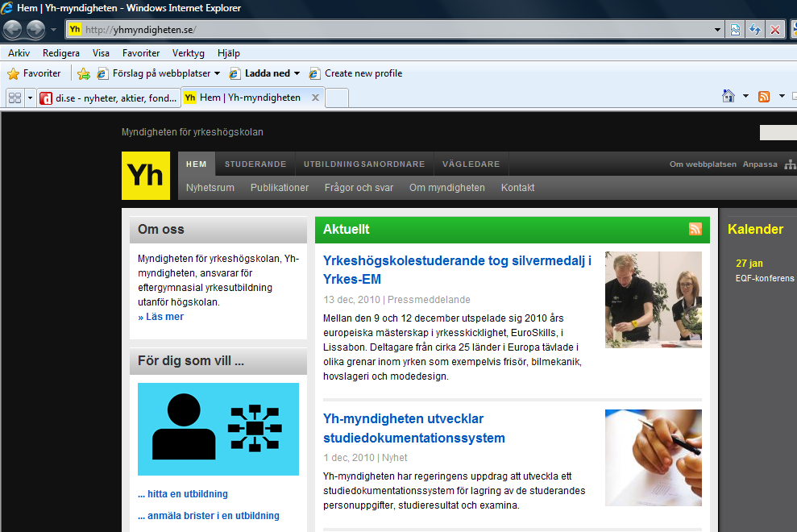The height and width of the screenshot is (532, 797).
Task: Expand the Home button dropdown arrow
Action: coord(745,96)
